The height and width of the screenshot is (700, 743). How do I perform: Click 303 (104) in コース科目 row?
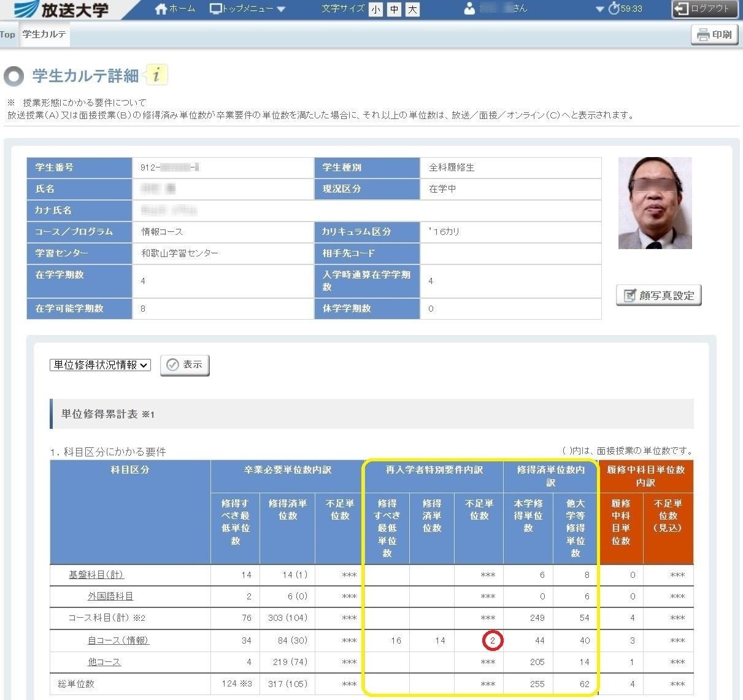[x=288, y=618]
